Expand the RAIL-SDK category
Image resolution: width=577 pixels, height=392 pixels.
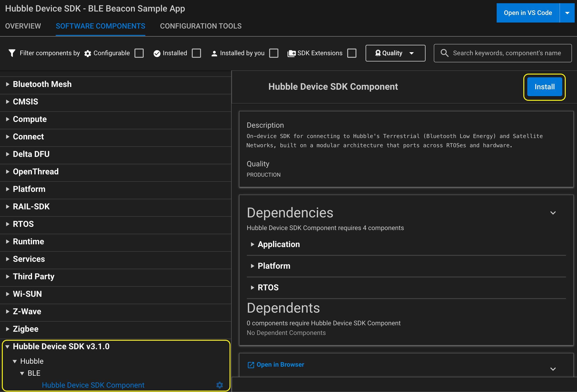pos(7,207)
